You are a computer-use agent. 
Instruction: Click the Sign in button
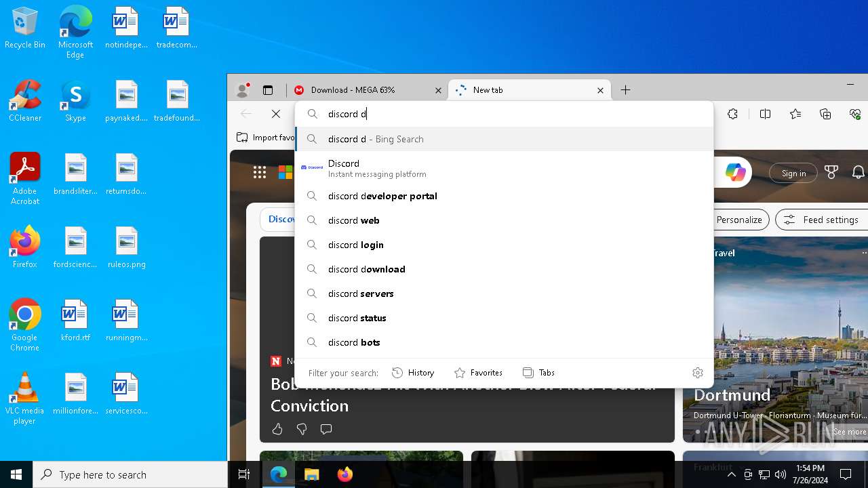click(x=793, y=174)
